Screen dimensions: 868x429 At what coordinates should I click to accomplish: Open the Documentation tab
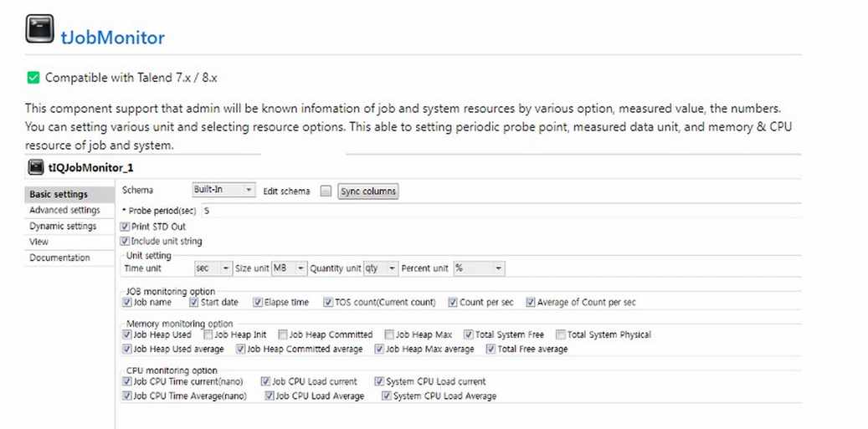click(59, 258)
